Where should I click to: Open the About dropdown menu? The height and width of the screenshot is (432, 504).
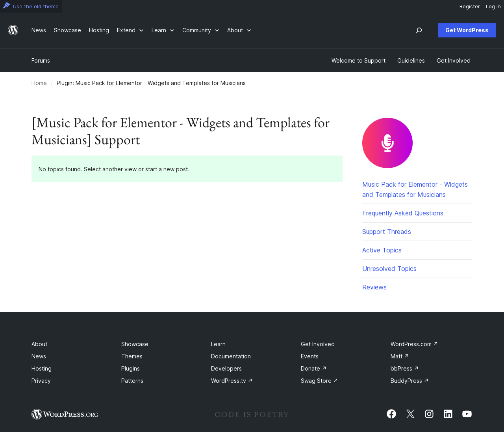pos(239,30)
